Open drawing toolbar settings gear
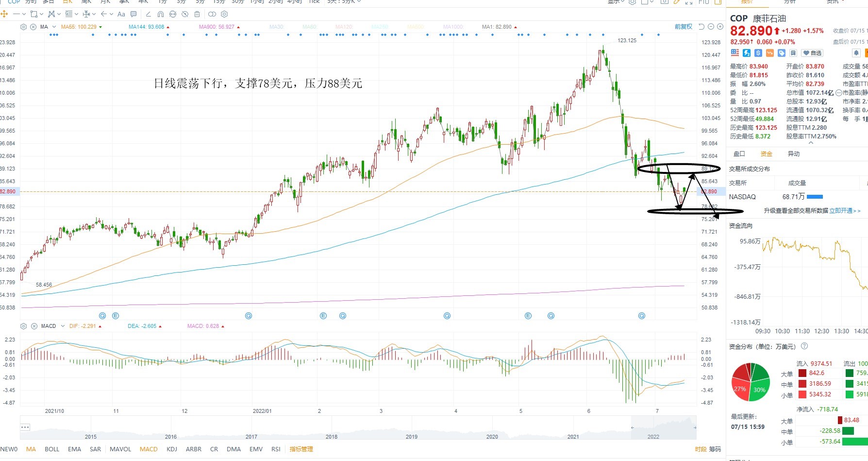 [224, 14]
